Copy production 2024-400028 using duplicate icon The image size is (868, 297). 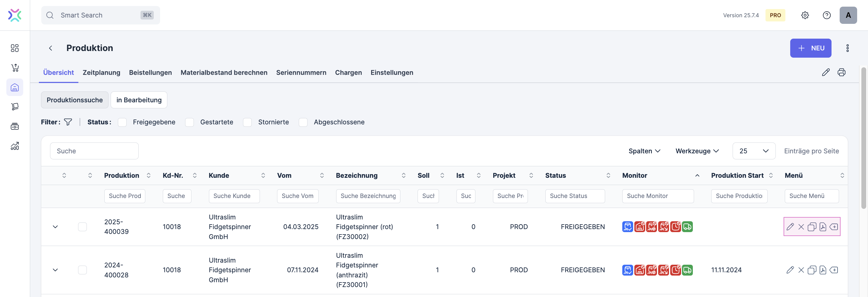pos(812,270)
